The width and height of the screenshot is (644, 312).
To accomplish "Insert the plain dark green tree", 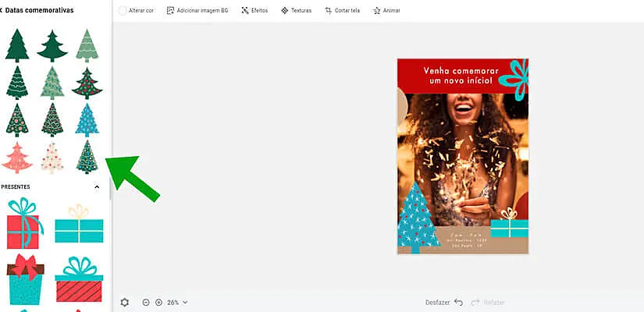I will [x=17, y=45].
